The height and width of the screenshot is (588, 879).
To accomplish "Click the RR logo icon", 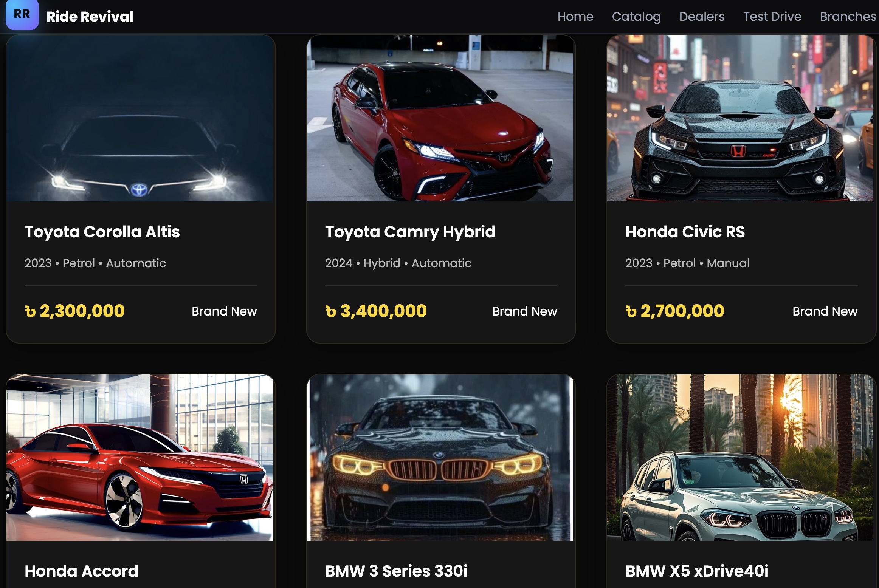I will (x=22, y=14).
